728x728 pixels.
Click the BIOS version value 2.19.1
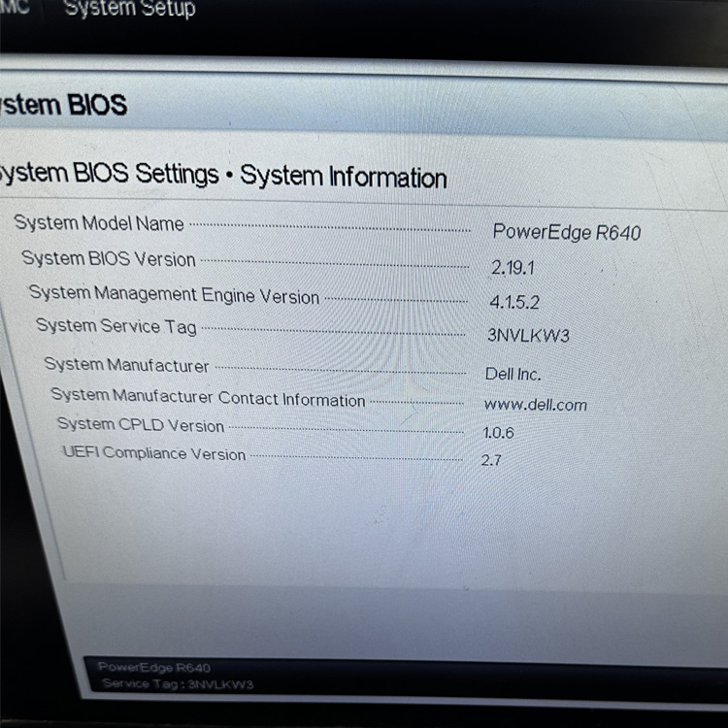coord(513,268)
